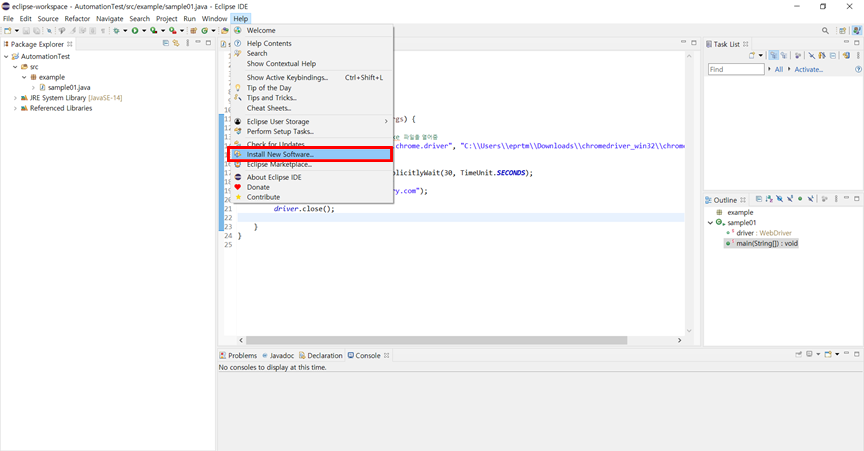Click Focus on Workweek icon in Task List
The width and height of the screenshot is (864, 451).
[x=798, y=55]
